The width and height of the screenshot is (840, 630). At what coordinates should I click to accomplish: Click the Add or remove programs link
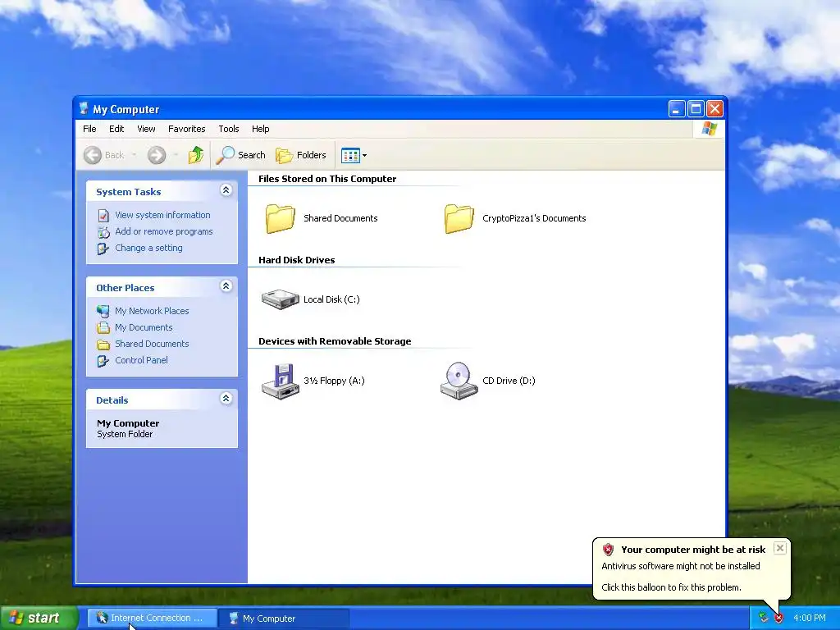pos(163,231)
